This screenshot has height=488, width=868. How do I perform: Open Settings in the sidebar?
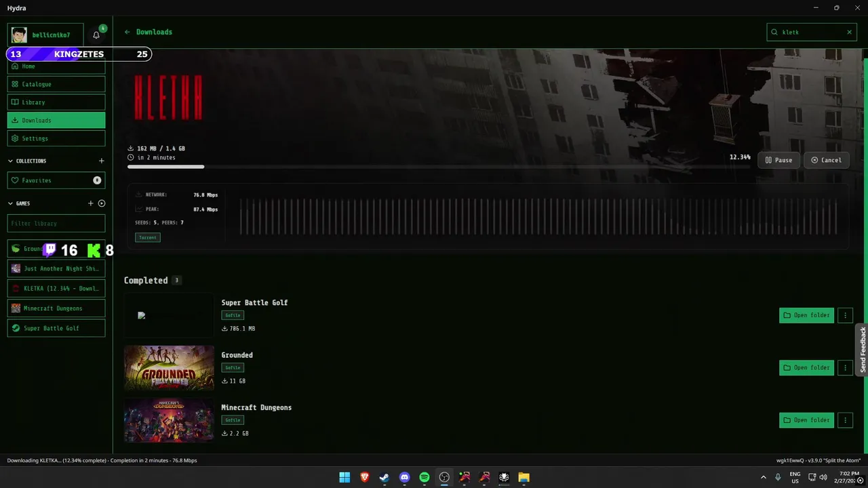[x=56, y=138]
